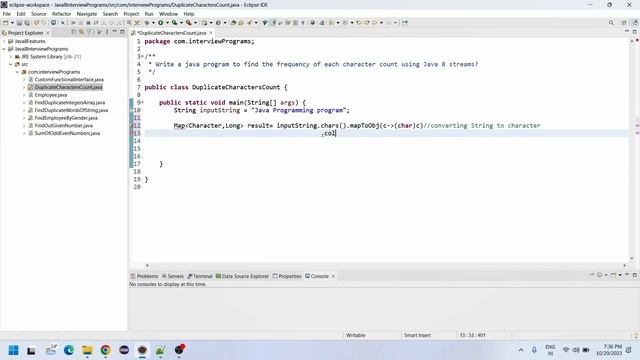Toggle Pin Console icon in Console view

(591, 275)
